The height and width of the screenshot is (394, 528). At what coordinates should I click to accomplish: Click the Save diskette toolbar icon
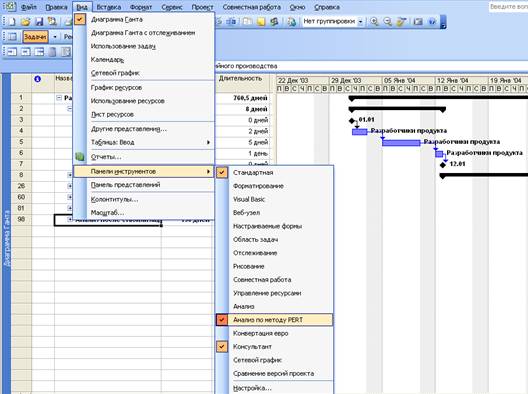(x=39, y=22)
